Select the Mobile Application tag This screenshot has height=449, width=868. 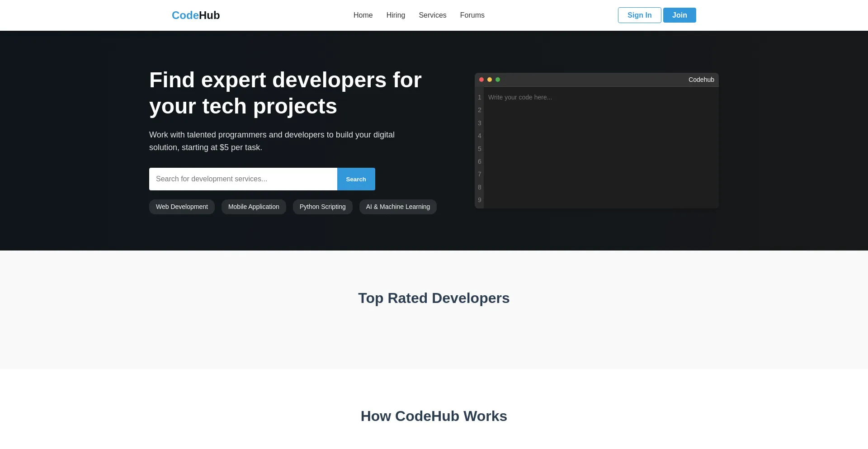coord(254,207)
